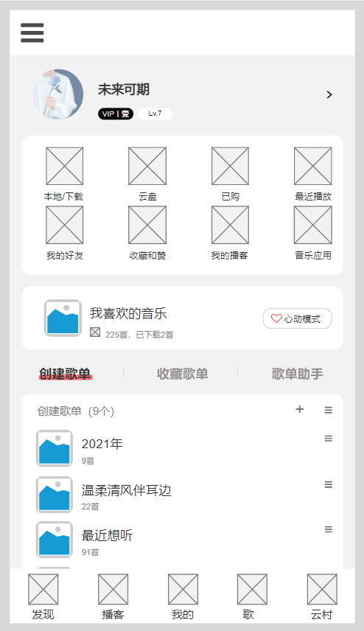Switch to 歌单助手 tab
Image resolution: width=364 pixels, height=631 pixels.
coord(297,374)
